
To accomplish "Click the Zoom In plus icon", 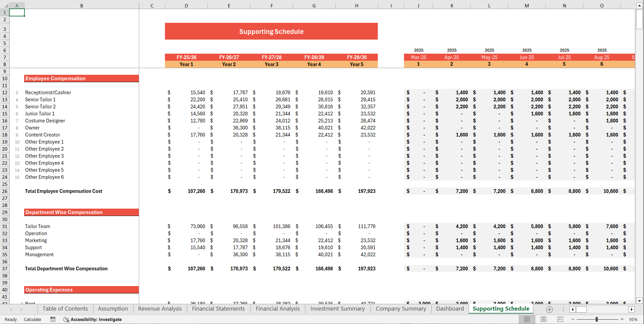I will tap(622, 319).
